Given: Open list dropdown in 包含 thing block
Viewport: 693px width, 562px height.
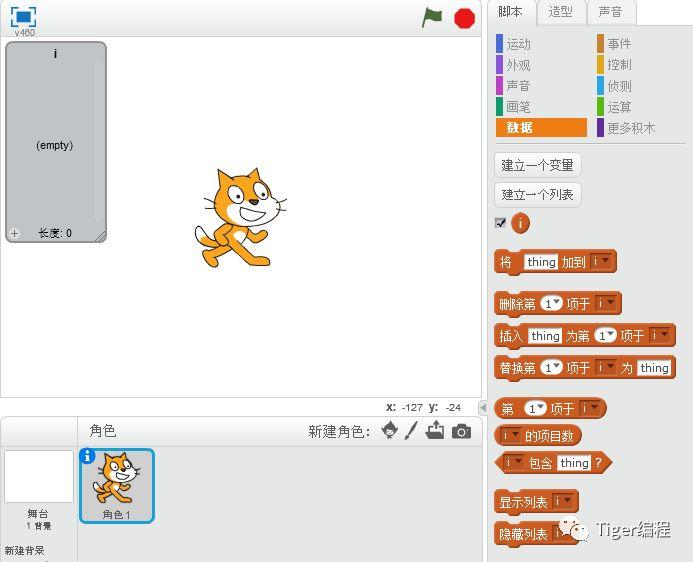Looking at the screenshot, I should (514, 463).
